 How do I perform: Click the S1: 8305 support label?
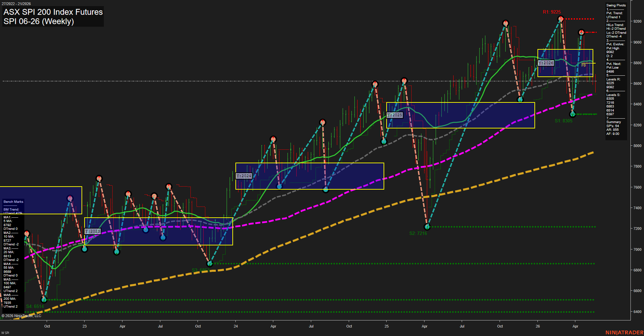pos(563,121)
